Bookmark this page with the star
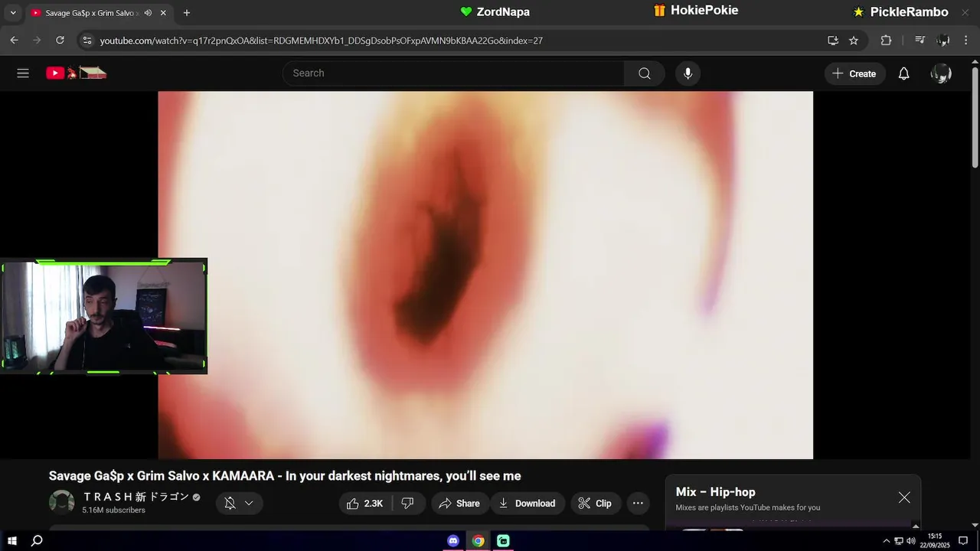This screenshot has width=980, height=551. (x=854, y=41)
